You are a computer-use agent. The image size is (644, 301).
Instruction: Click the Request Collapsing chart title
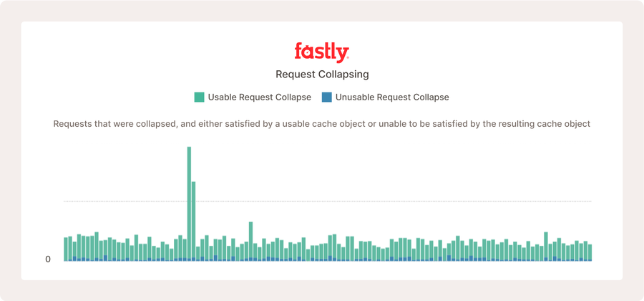point(322,75)
